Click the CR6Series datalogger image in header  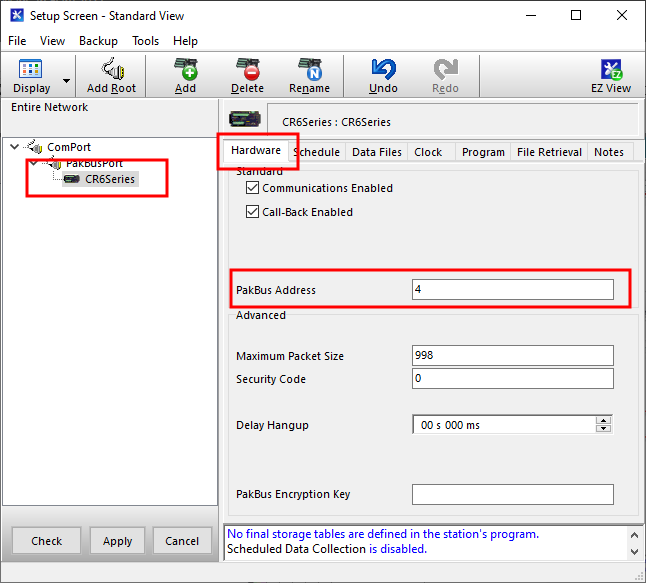[x=245, y=119]
